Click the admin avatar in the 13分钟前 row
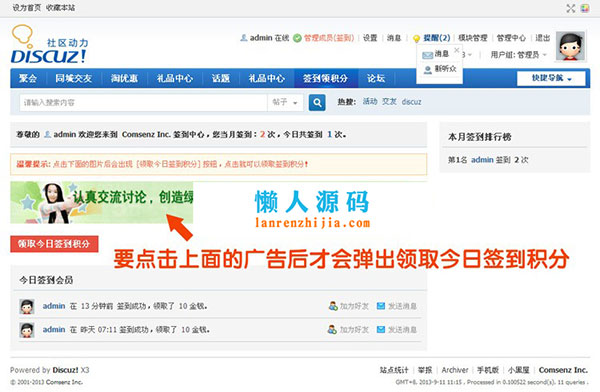Viewport: 600px width, 392px height. pyautogui.click(x=27, y=307)
